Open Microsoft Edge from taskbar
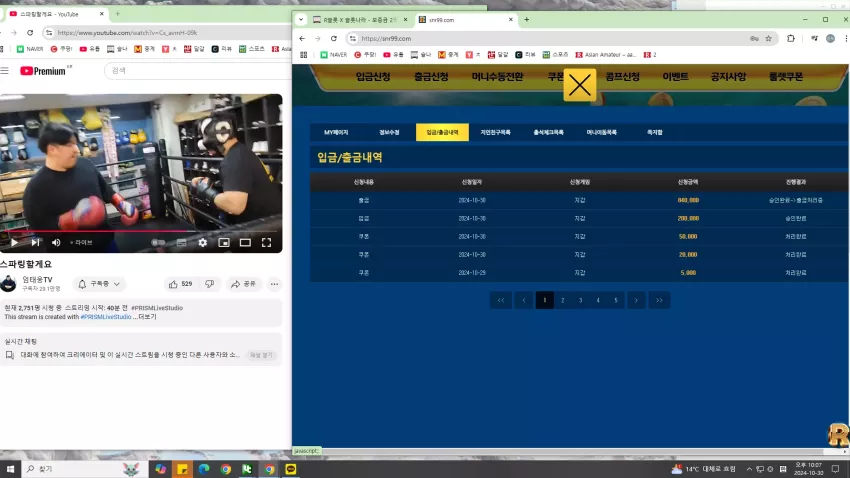The image size is (850, 478). click(x=204, y=469)
